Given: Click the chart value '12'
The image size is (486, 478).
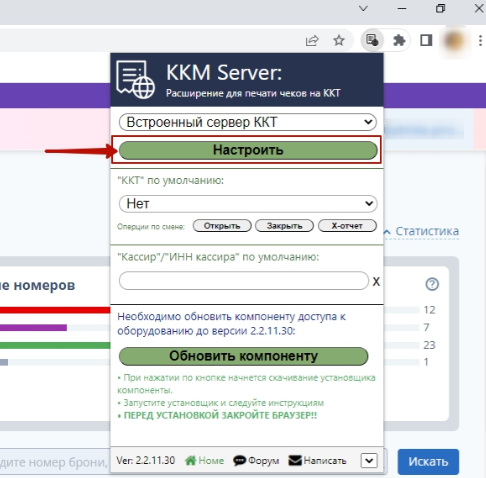Looking at the screenshot, I should click(429, 310).
